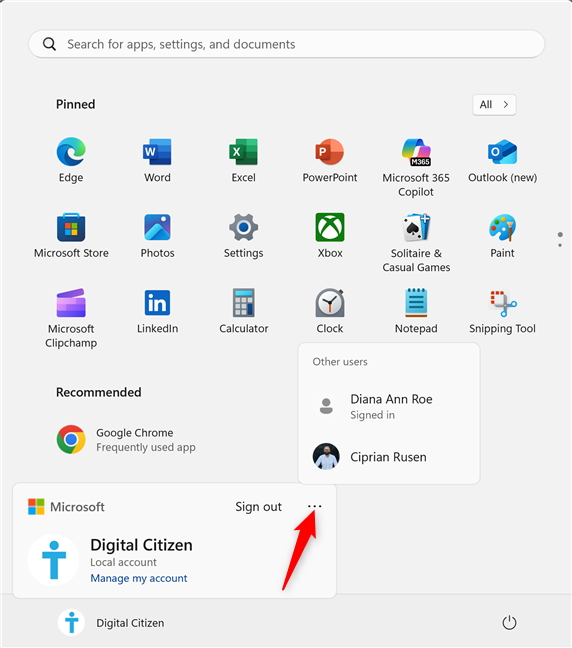The image size is (572, 648).
Task: Open recommended Google Chrome app
Action: click(x=126, y=440)
